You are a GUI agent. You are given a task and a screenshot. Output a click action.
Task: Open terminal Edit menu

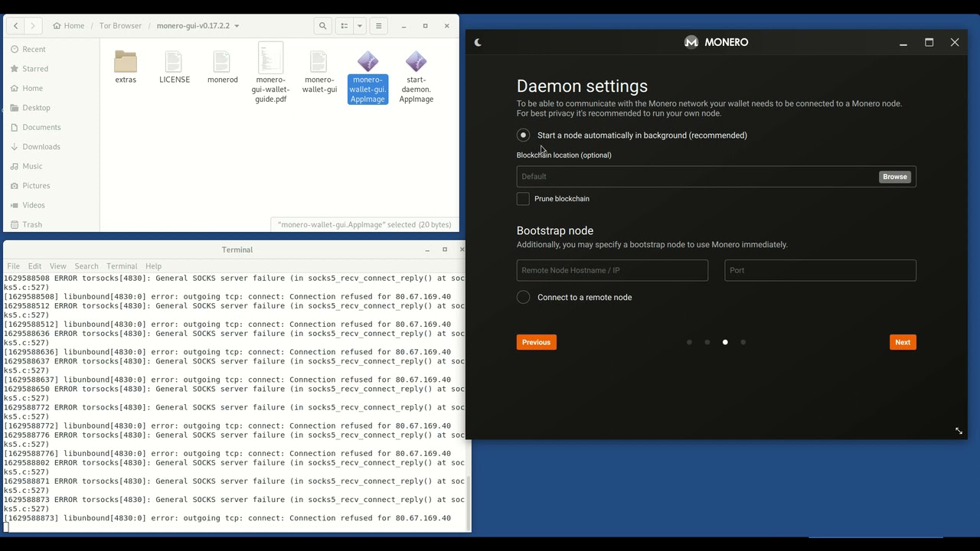pyautogui.click(x=35, y=266)
